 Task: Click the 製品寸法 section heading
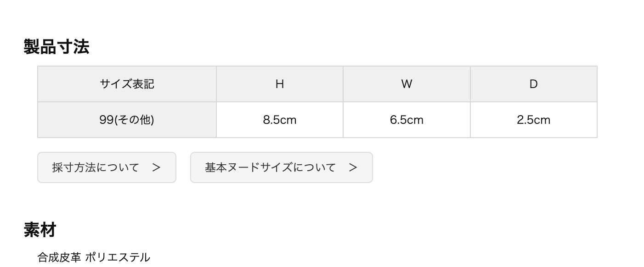coord(56,47)
